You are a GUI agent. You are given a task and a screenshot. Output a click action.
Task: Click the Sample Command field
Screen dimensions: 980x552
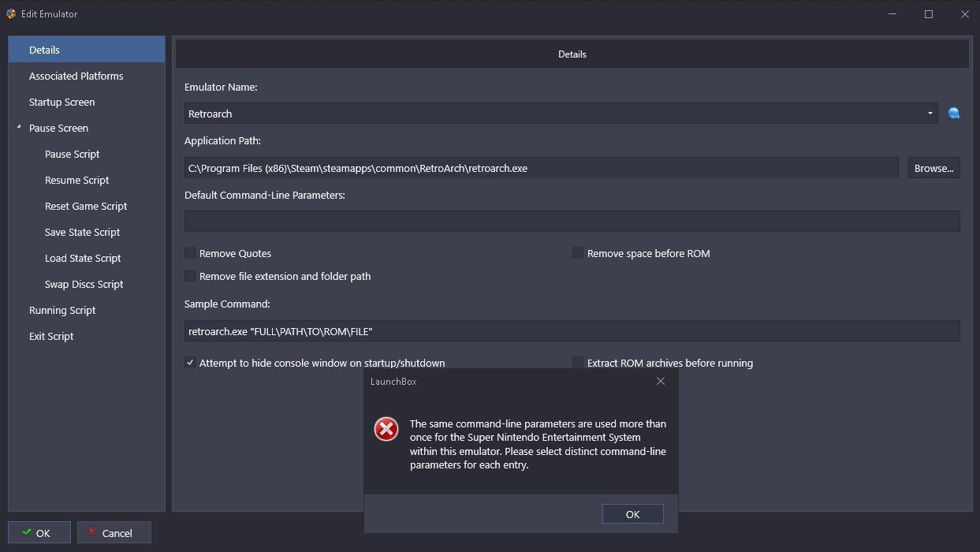[x=572, y=331]
